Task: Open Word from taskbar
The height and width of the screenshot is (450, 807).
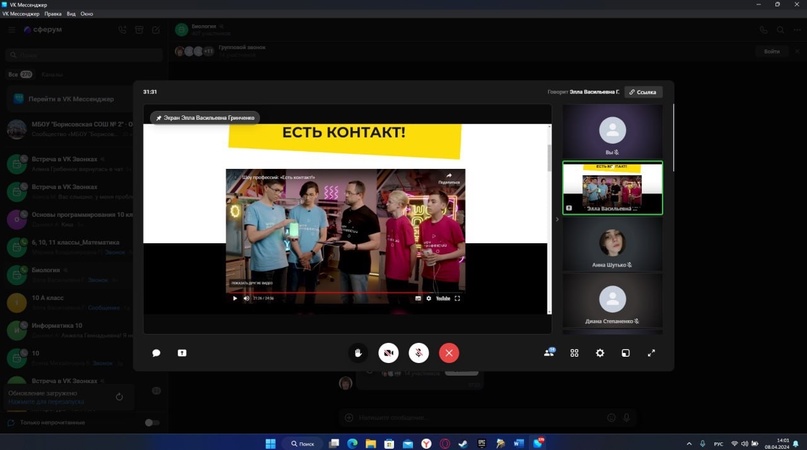Action: tap(518, 443)
